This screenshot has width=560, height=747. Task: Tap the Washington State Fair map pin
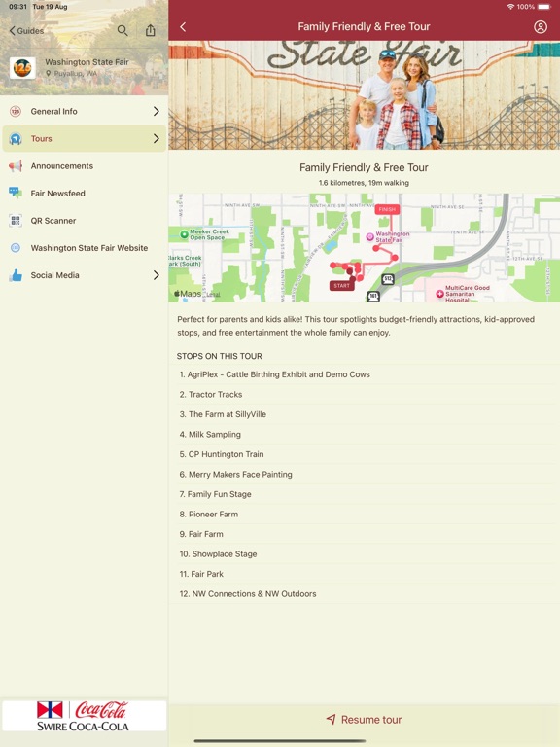(x=369, y=236)
